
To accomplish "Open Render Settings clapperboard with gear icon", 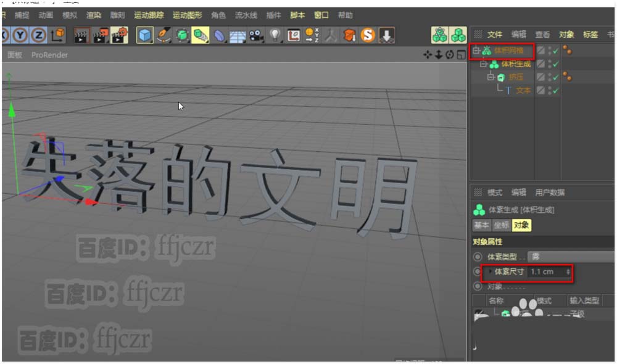I will (119, 36).
